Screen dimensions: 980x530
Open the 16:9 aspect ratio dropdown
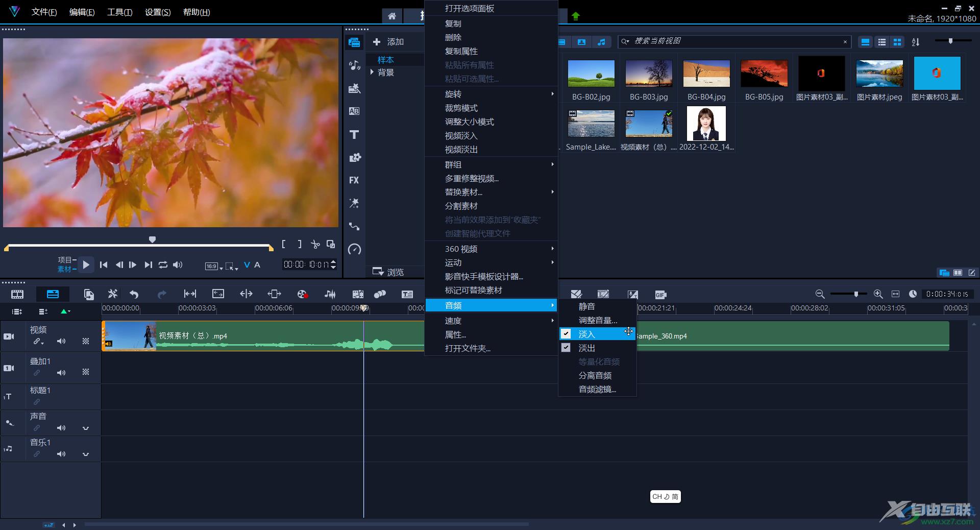(x=214, y=266)
